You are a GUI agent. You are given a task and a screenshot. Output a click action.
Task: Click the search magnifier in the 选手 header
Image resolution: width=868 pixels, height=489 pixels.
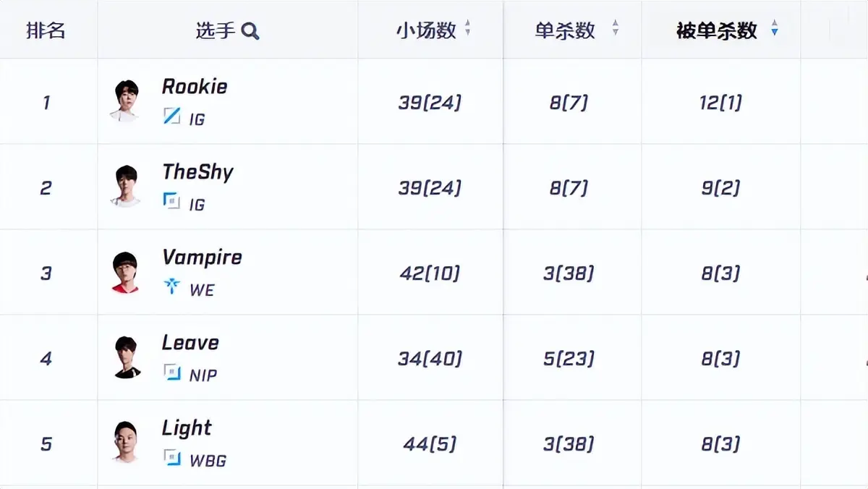251,31
